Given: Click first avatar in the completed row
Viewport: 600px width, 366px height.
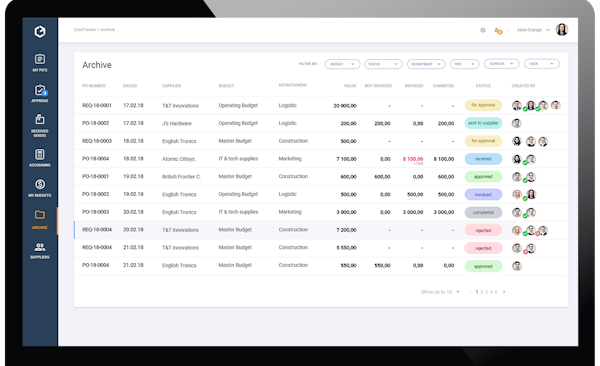Looking at the screenshot, I should point(517,212).
